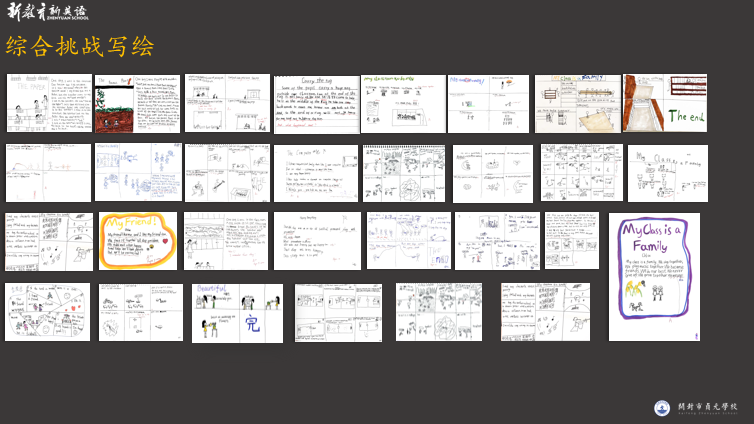754x424 pixels.
Task: Open the thumbnail right of 'My Friend!'
Action: point(226,241)
